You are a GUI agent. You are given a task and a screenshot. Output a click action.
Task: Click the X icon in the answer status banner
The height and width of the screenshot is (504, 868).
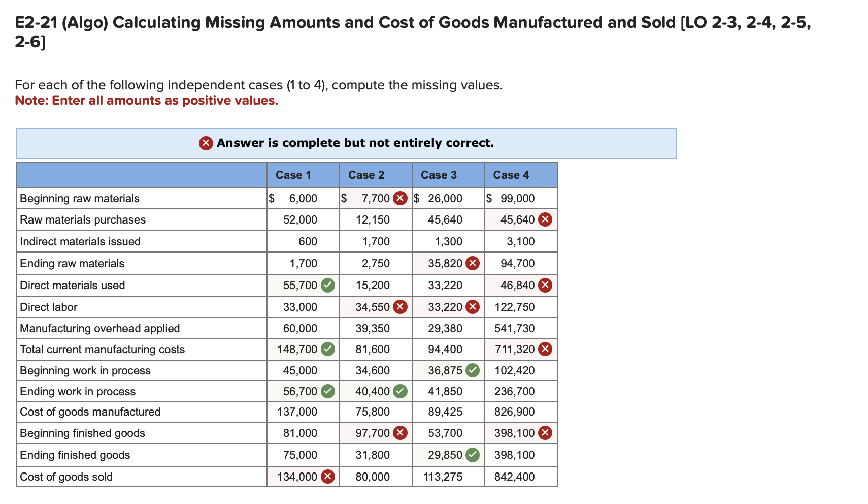coord(205,143)
